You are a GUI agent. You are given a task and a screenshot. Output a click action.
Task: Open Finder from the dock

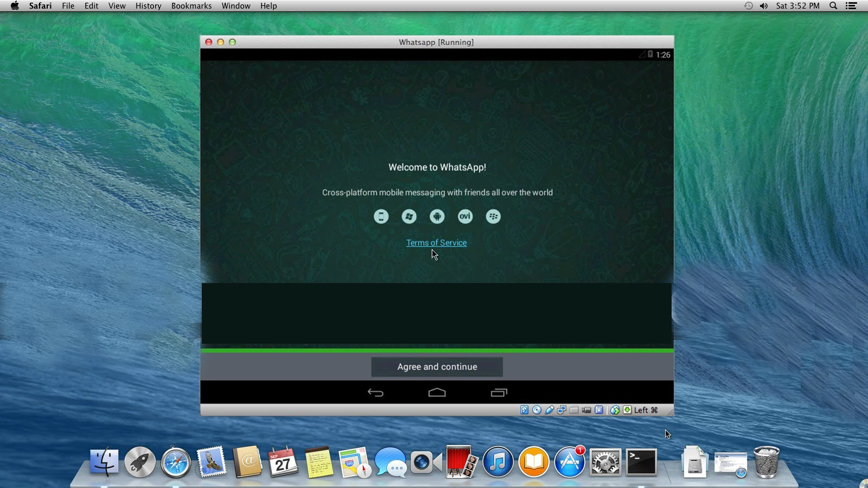point(104,462)
